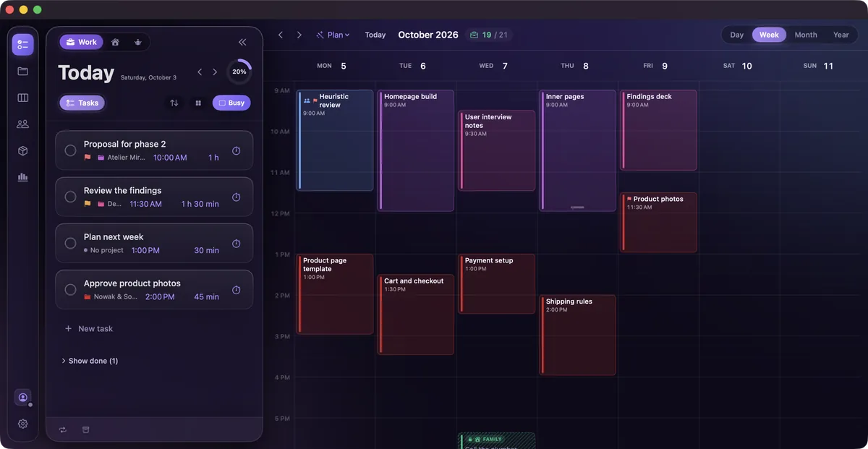The image size is (868, 449).
Task: Start timer for Proposal for phase 2
Action: pos(236,150)
